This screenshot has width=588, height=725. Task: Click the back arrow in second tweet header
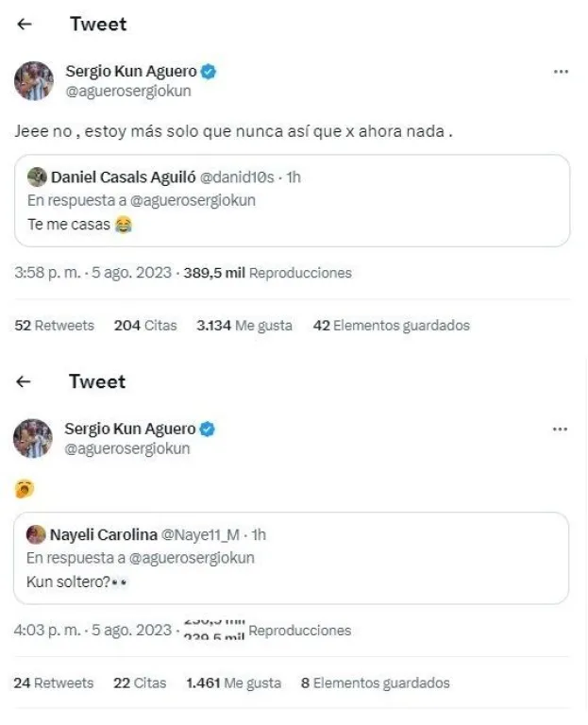click(25, 382)
